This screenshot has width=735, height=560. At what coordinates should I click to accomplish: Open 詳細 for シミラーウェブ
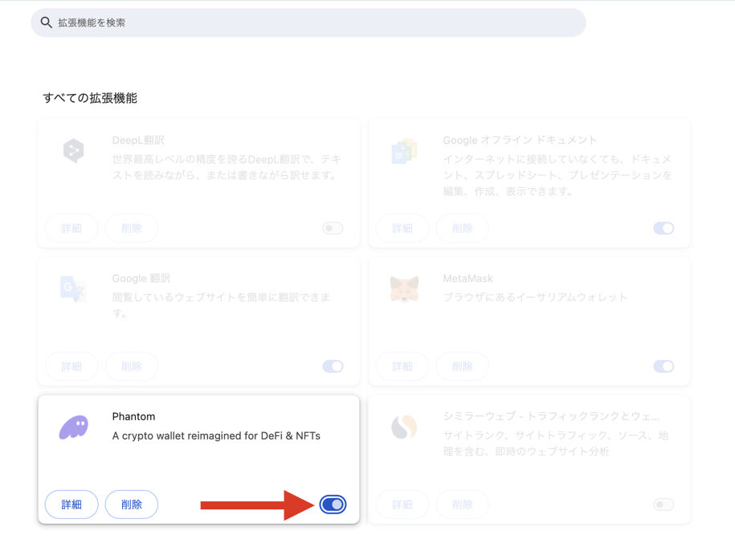402,505
